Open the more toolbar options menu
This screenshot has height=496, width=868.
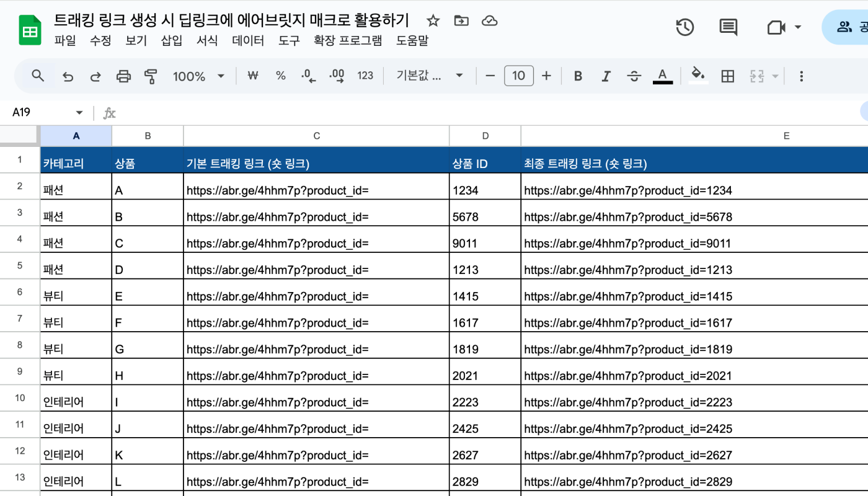tap(801, 76)
